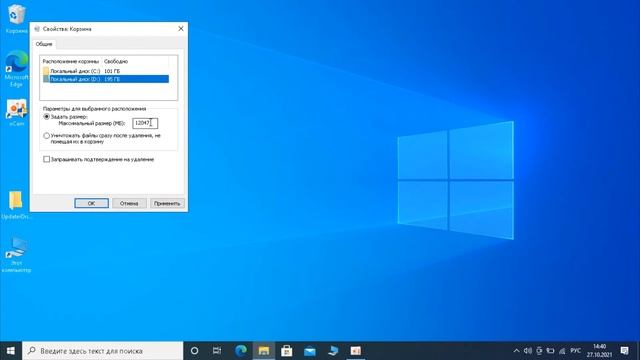
Task: Open the network status tray icon
Action: (x=562, y=351)
